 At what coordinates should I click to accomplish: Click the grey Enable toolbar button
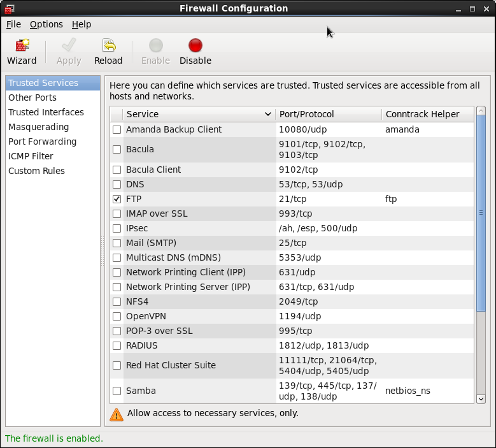pos(155,52)
